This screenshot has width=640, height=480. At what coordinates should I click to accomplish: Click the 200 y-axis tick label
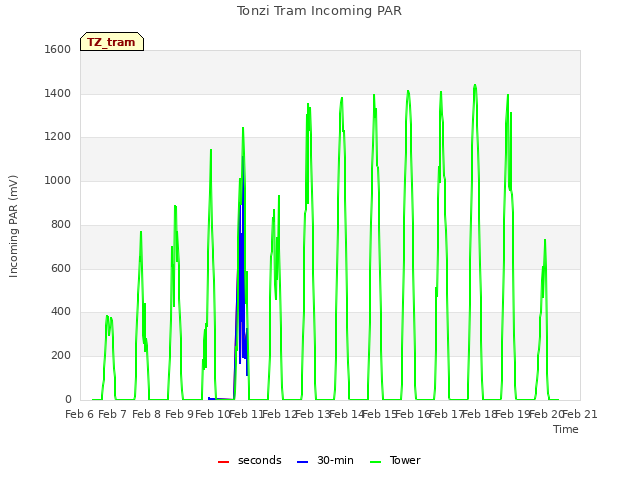tap(61, 356)
